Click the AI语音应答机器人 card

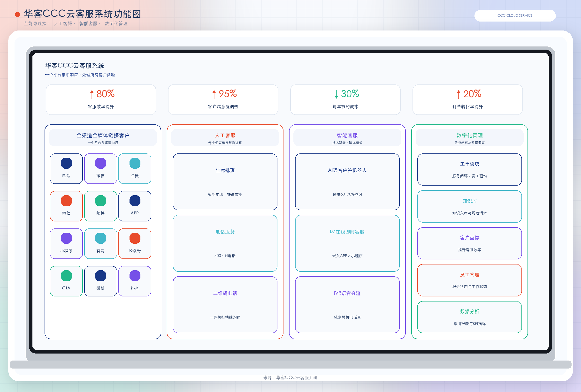tap(347, 182)
